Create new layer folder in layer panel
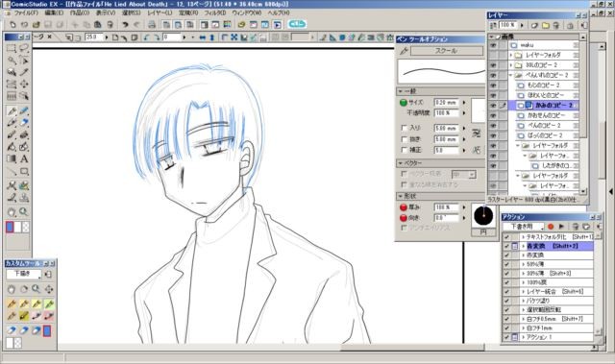This screenshot has width=615, height=364. point(546,26)
